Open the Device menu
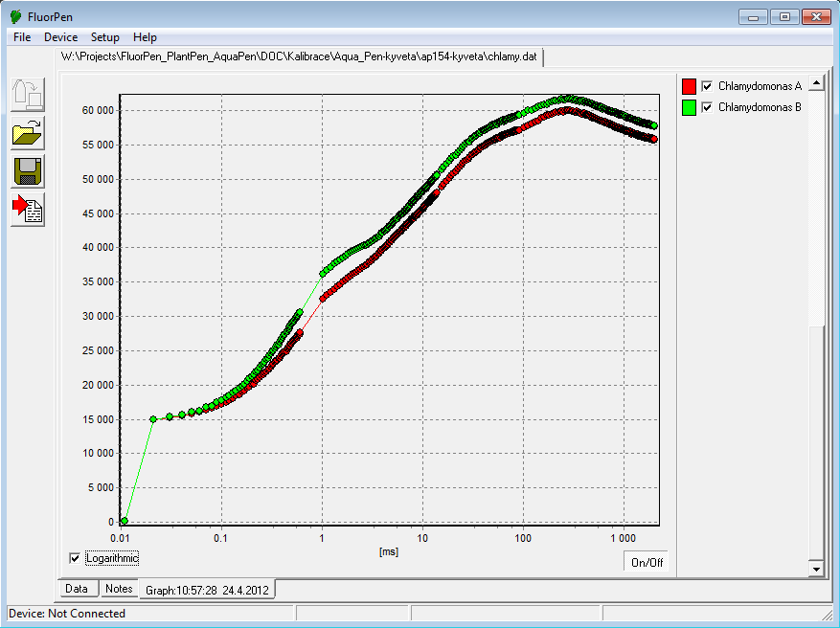The height and width of the screenshot is (628, 840). pos(60,37)
